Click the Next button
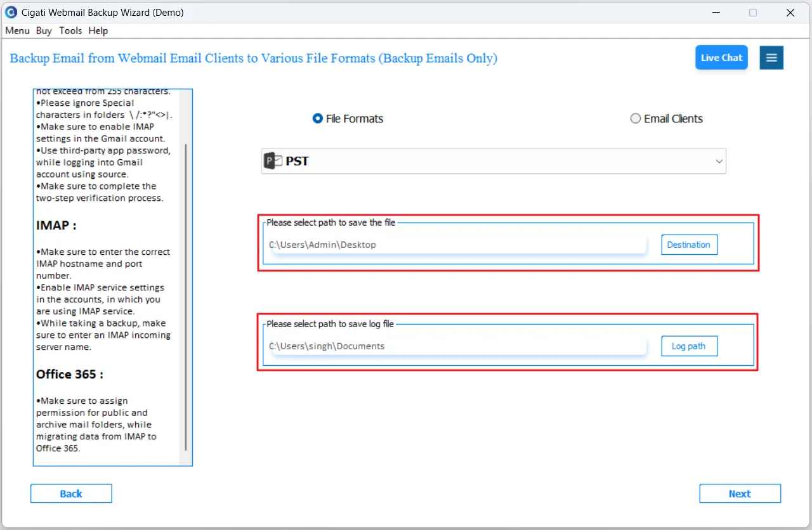Screen dimensions: 812x530 [x=740, y=494]
